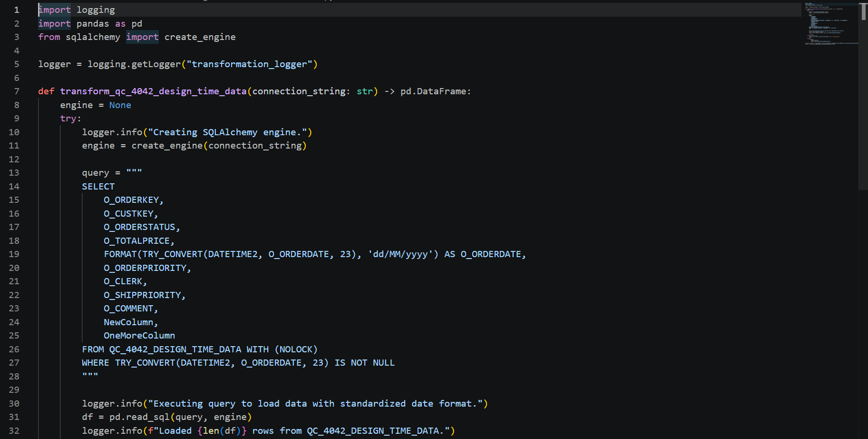The width and height of the screenshot is (868, 439).
Task: Click "create_engine(connection_string)" call on line 11
Action: [219, 145]
